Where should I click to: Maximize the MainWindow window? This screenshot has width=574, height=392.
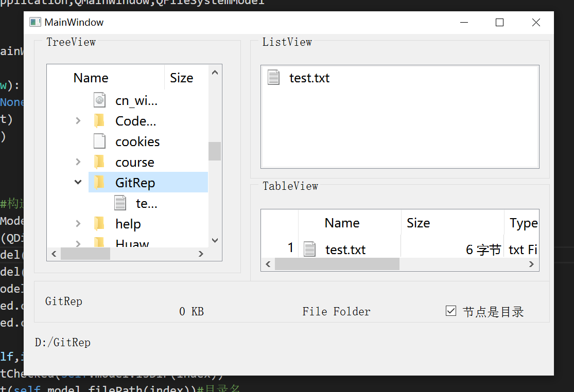500,22
